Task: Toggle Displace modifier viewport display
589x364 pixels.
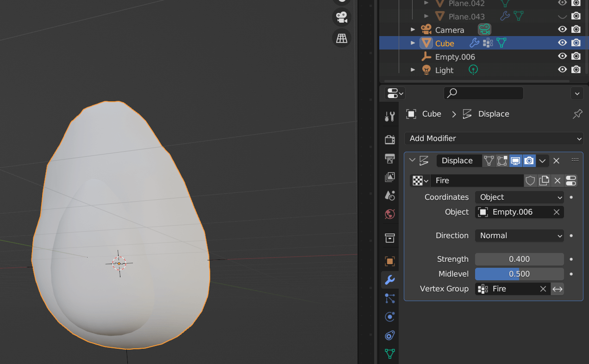Action: tap(515, 160)
